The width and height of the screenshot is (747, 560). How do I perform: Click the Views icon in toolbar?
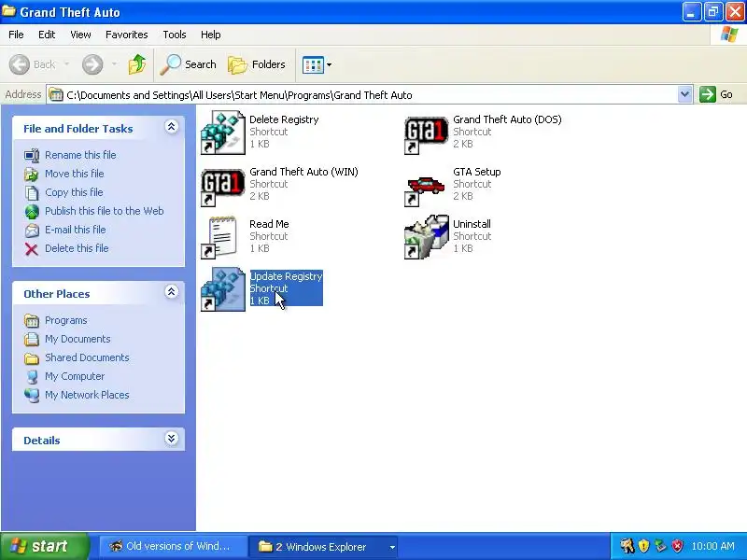[x=313, y=64]
